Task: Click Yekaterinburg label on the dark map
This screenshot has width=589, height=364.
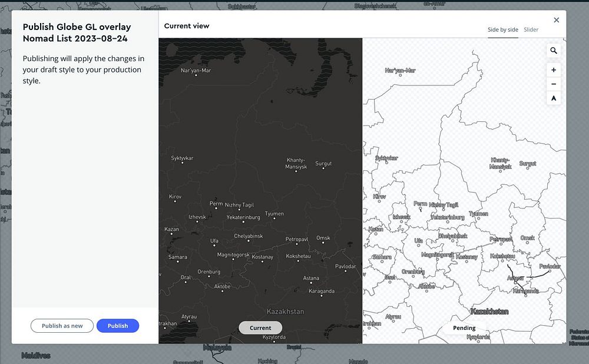Action: (243, 217)
